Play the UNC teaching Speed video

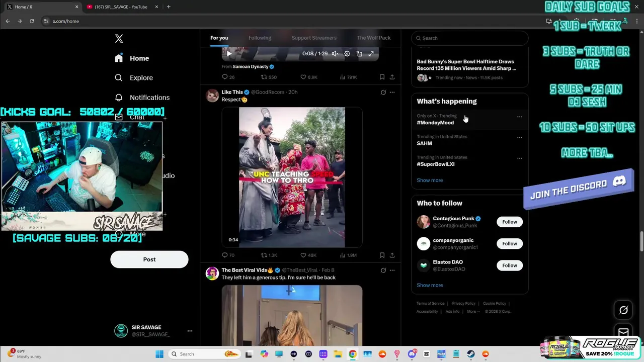pos(292,177)
